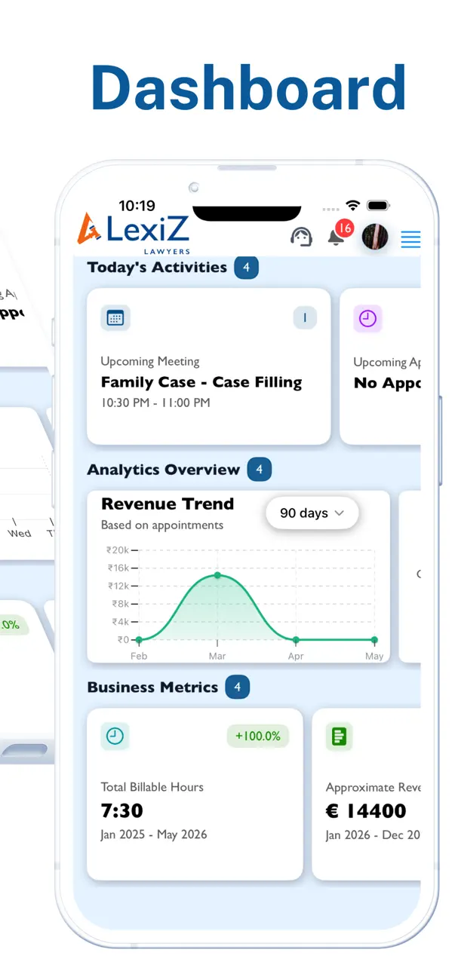
Task: Open notifications bell with 16 badge
Action: pyautogui.click(x=338, y=234)
